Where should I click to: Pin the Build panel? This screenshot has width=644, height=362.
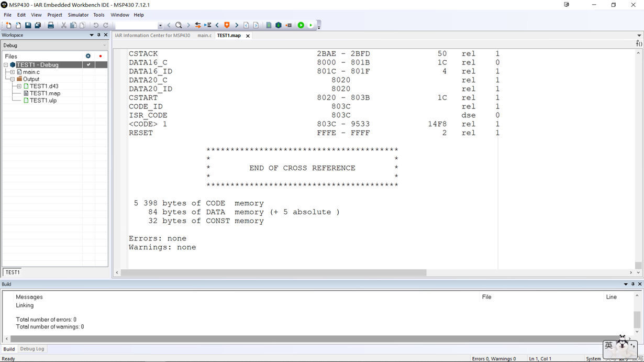pos(632,284)
